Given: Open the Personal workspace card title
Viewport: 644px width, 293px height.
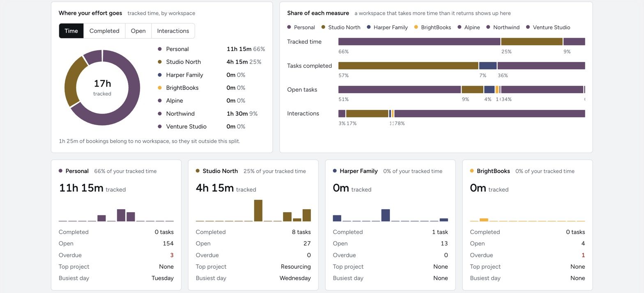Looking at the screenshot, I should 77,171.
